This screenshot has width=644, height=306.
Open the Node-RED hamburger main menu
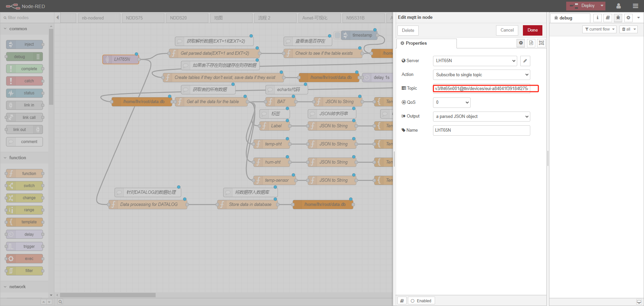point(635,6)
